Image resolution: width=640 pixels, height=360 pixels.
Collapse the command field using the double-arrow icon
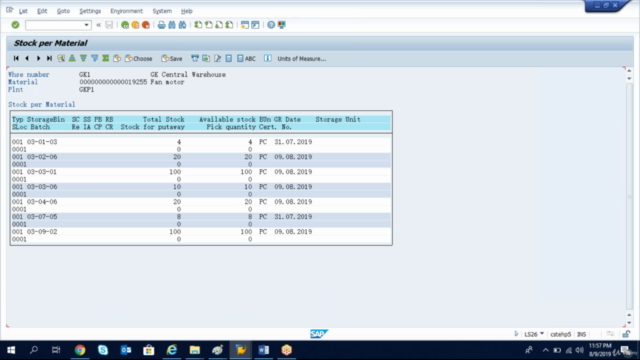(x=98, y=25)
